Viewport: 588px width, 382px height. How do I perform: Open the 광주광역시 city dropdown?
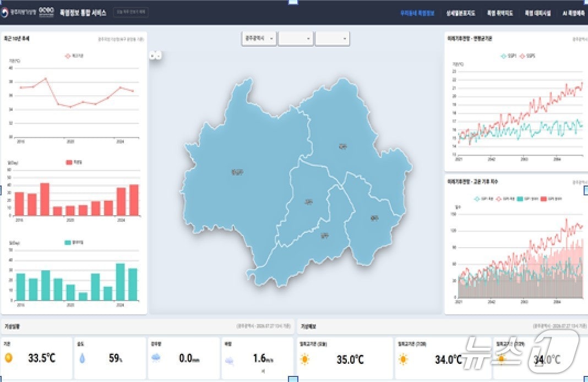coord(259,38)
